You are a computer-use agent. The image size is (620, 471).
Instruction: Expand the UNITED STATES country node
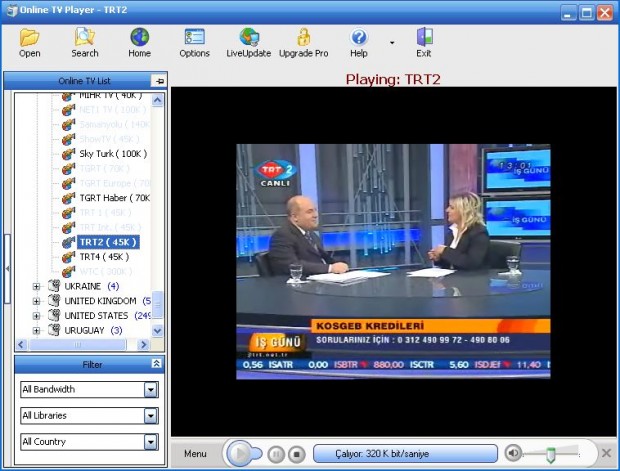tap(36, 316)
